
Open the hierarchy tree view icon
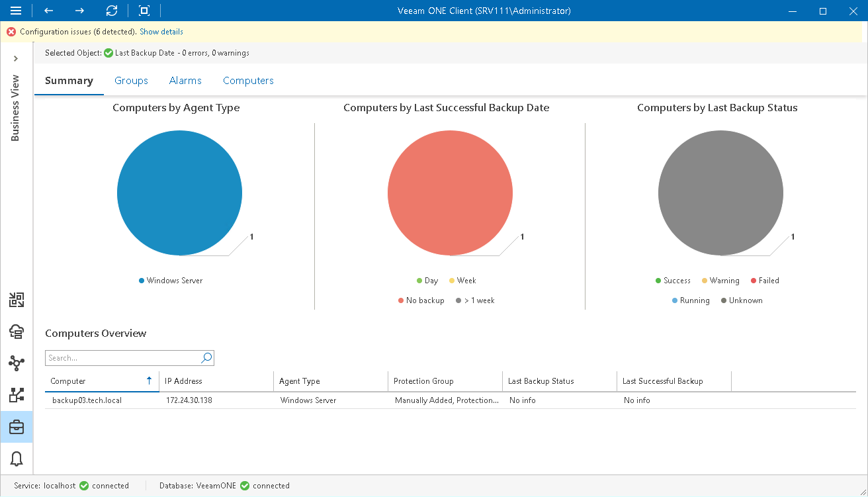pyautogui.click(x=17, y=395)
